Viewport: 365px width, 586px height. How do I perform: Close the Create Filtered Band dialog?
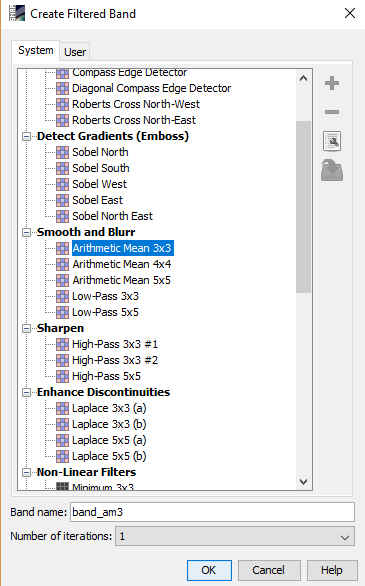[x=350, y=13]
